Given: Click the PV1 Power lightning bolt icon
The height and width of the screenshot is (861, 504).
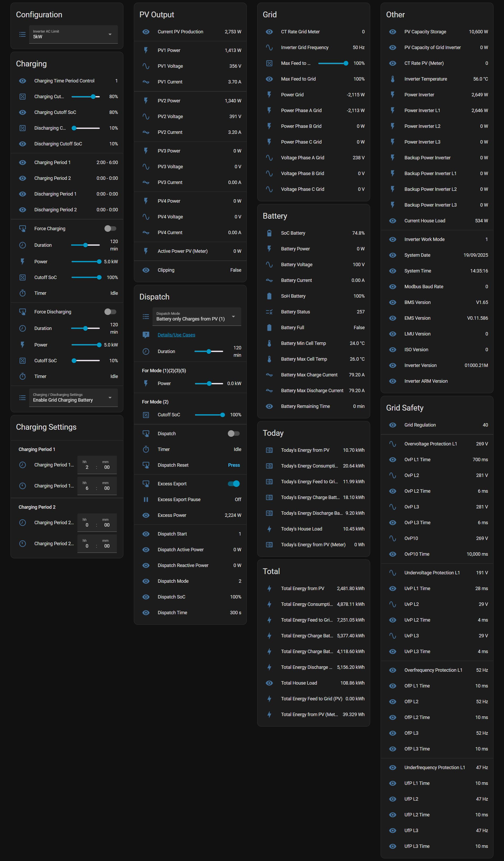Looking at the screenshot, I should click(x=146, y=50).
